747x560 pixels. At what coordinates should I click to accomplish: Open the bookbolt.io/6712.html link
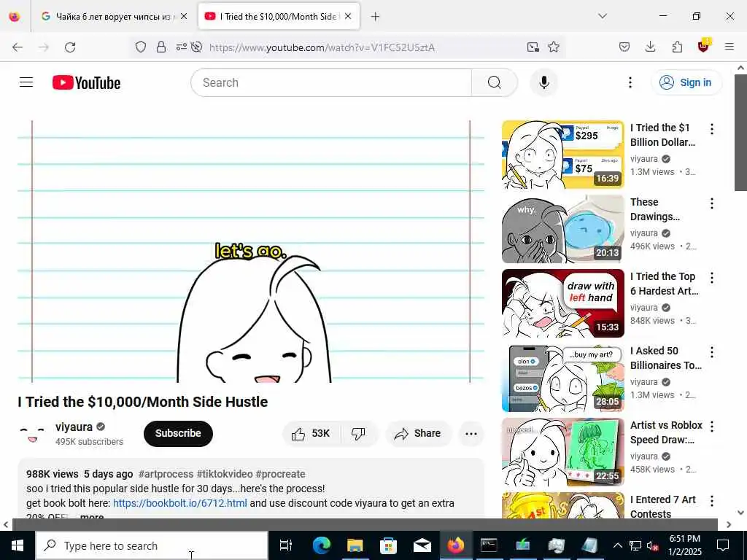[x=180, y=503]
